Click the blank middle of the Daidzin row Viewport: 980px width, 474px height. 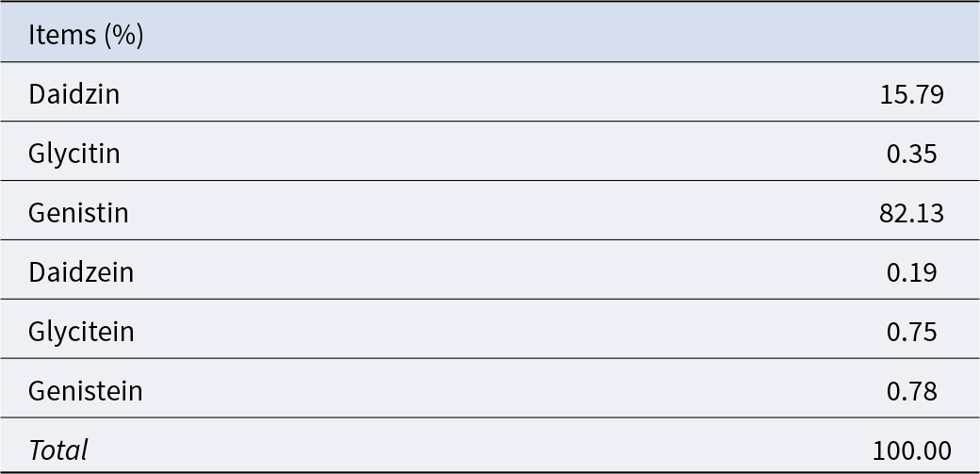(490, 94)
